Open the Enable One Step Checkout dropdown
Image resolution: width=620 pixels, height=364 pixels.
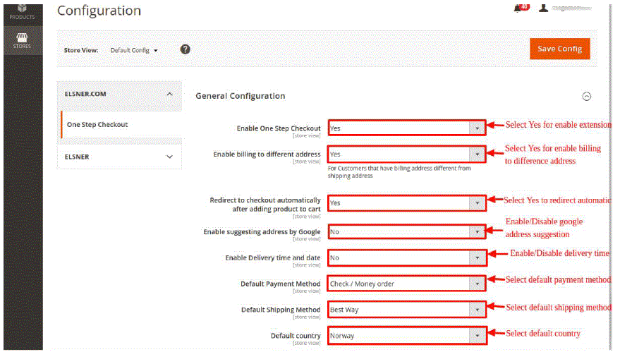pos(407,128)
